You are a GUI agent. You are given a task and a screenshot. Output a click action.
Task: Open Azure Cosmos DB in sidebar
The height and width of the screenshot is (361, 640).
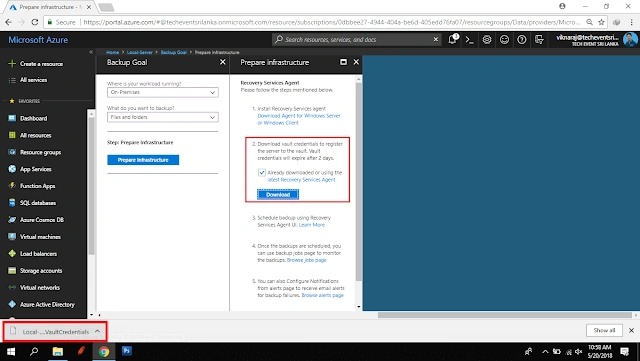pos(42,220)
